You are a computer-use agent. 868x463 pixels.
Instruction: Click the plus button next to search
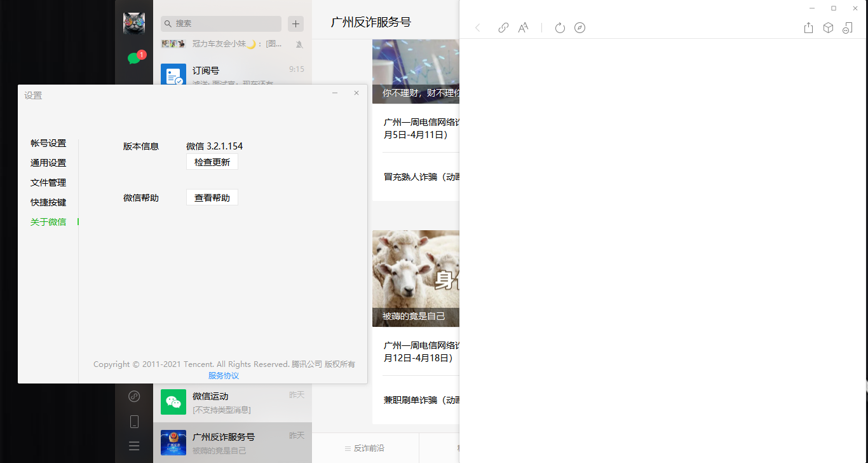pos(295,24)
